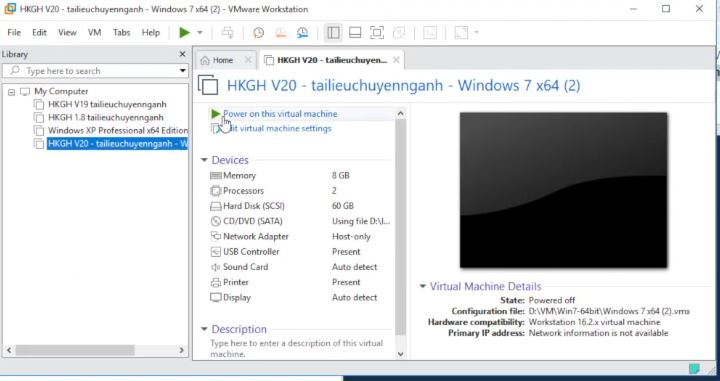Close the Library panel

click(x=182, y=54)
